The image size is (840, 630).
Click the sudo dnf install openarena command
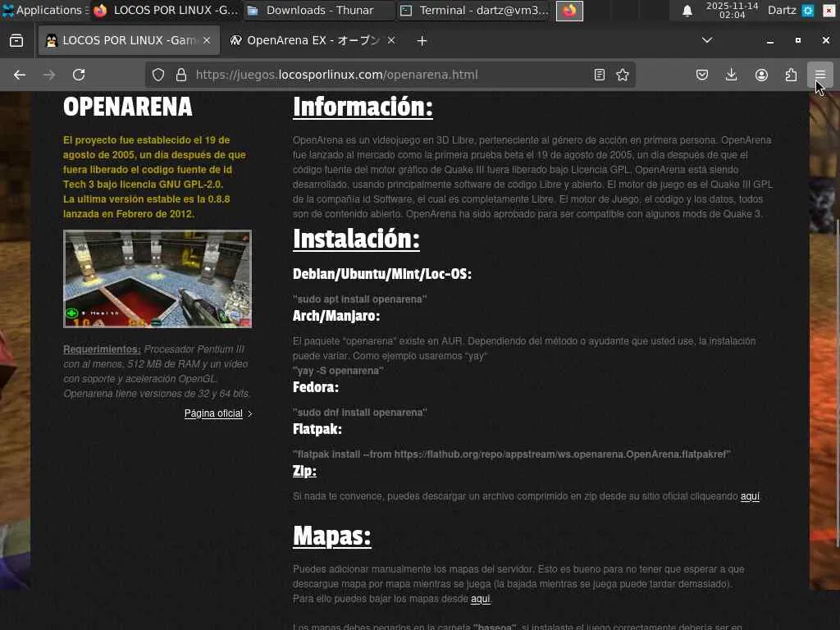pos(359,413)
